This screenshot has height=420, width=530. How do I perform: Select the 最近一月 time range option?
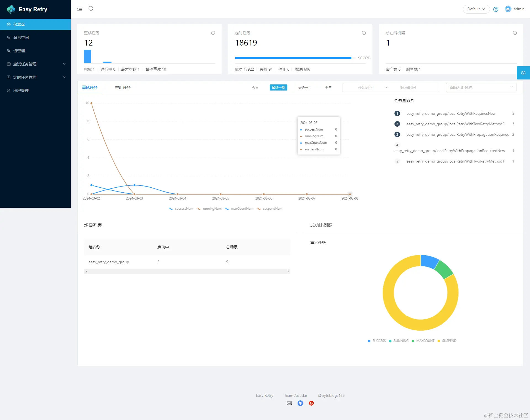click(x=305, y=87)
